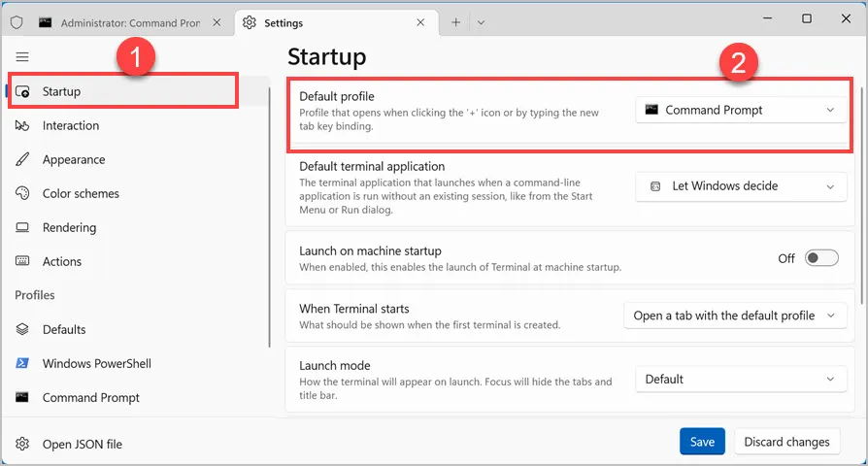Click the Color schemes palette icon
This screenshot has height=466, width=868.
point(22,193)
